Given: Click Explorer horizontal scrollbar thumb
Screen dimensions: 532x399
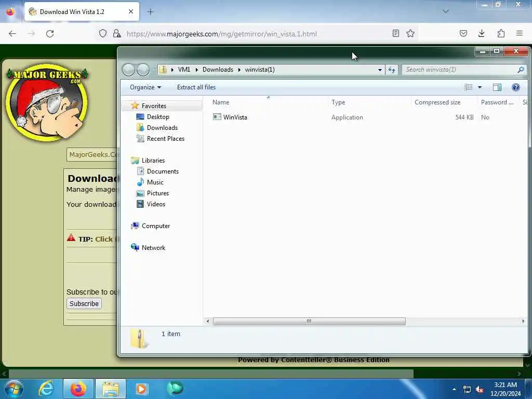Looking at the screenshot, I should [309, 321].
